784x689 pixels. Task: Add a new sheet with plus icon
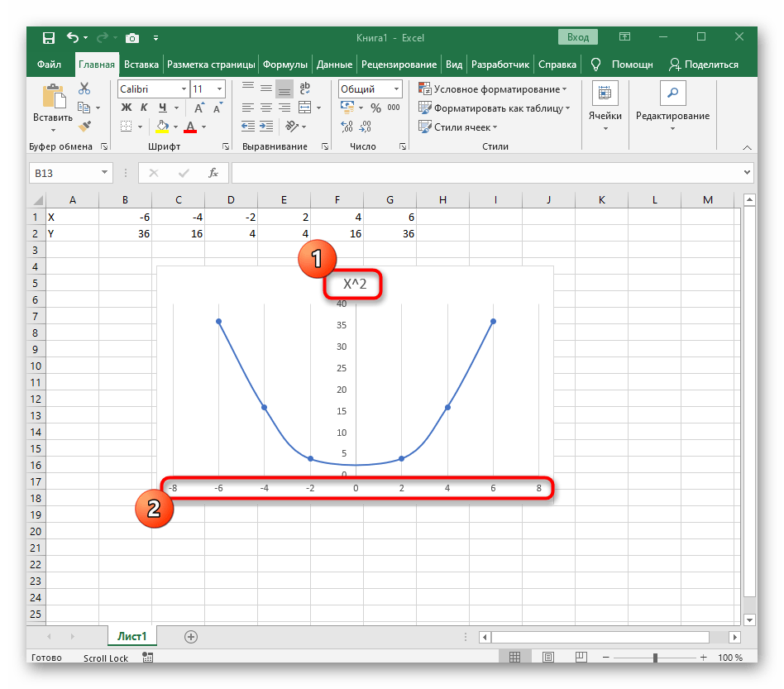tap(191, 637)
